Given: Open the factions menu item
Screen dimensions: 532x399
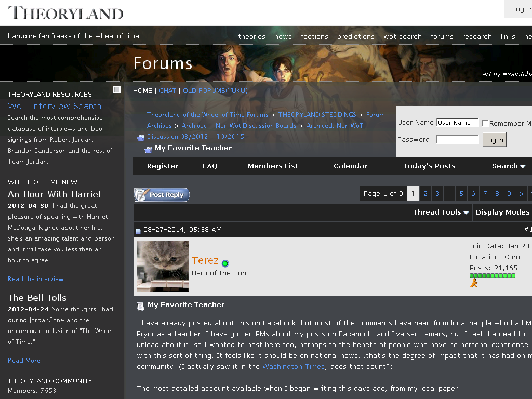Looking at the screenshot, I should point(314,37).
